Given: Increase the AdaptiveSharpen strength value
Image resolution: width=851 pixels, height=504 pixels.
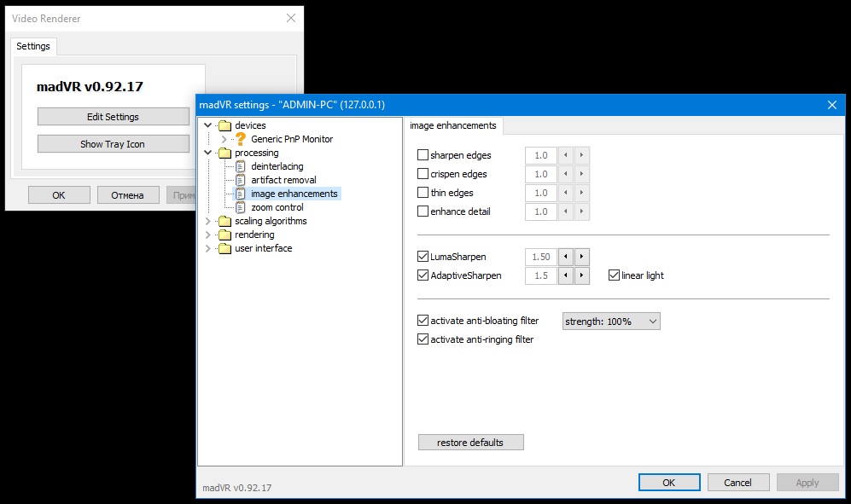Looking at the screenshot, I should click(x=581, y=275).
